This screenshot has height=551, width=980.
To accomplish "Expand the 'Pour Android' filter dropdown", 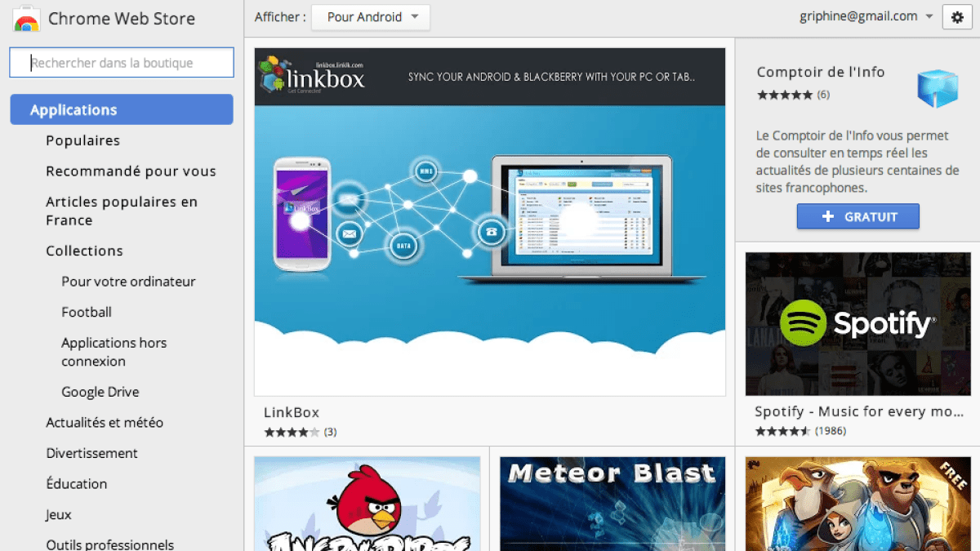I will [371, 17].
